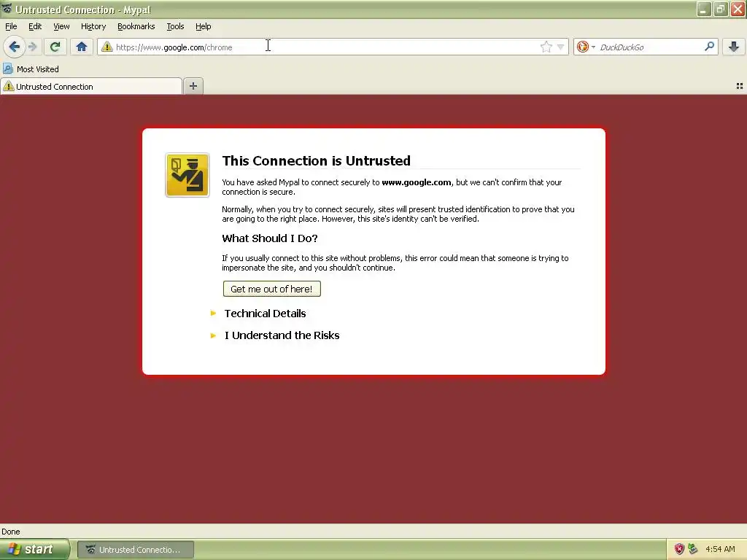Select the Untrusted Connection tab
Image resolution: width=747 pixels, height=560 pixels.
point(91,86)
